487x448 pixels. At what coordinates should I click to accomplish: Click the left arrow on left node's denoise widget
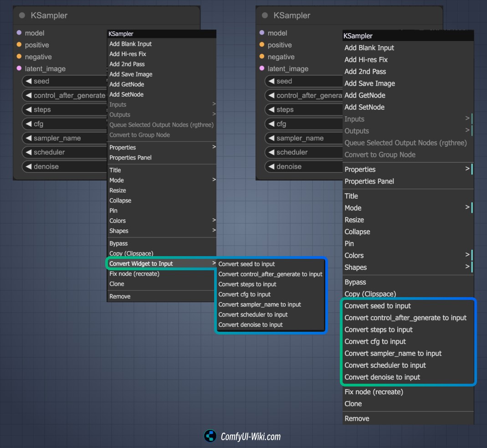29,166
